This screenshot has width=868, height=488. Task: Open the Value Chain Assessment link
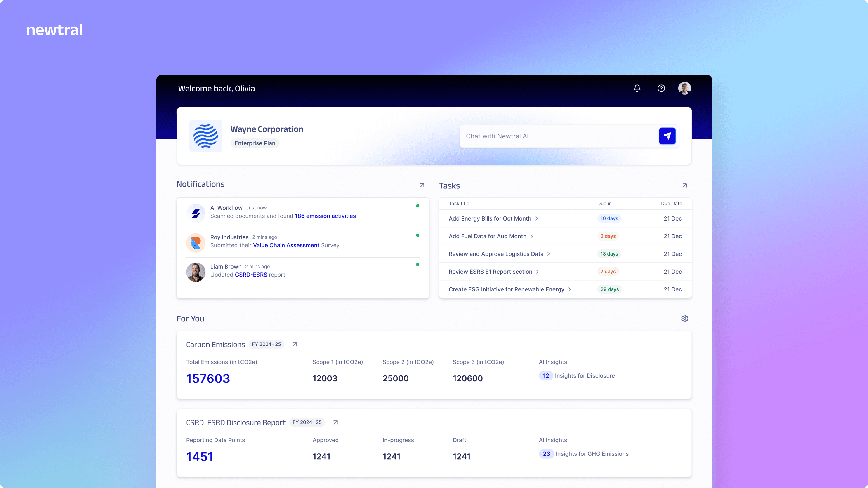tap(286, 245)
